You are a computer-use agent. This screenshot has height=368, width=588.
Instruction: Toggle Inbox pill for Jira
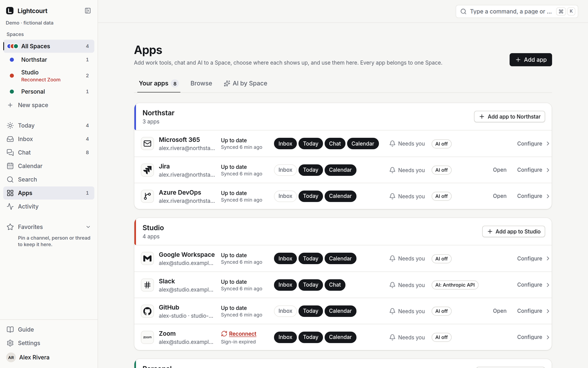tap(285, 170)
